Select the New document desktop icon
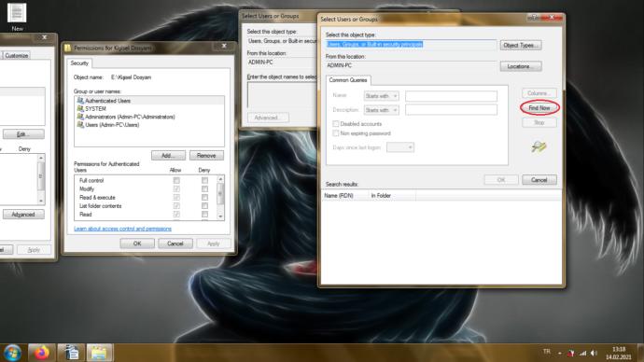The image size is (644, 362). point(17,17)
